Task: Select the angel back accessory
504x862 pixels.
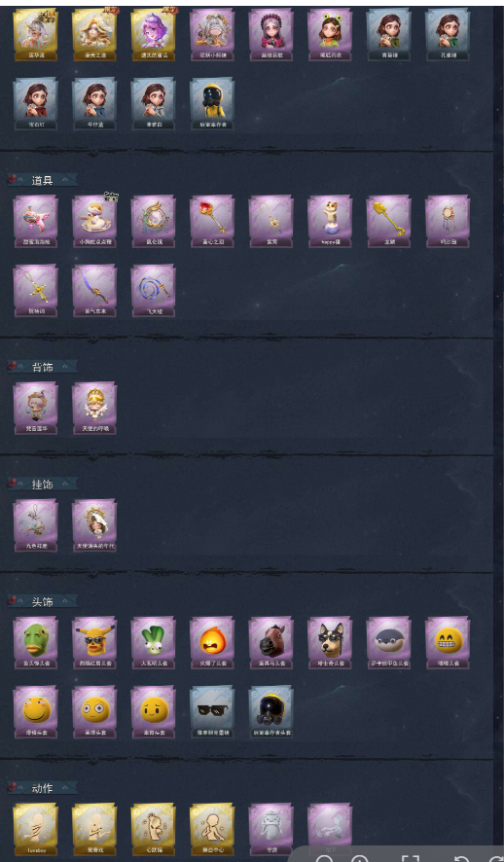Action: point(94,408)
